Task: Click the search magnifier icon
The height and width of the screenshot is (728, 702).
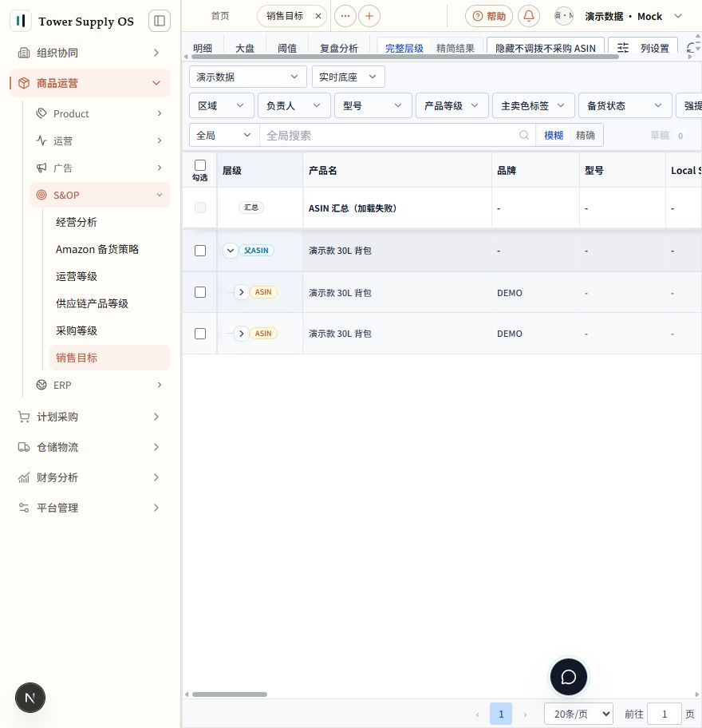Action: 524,135
